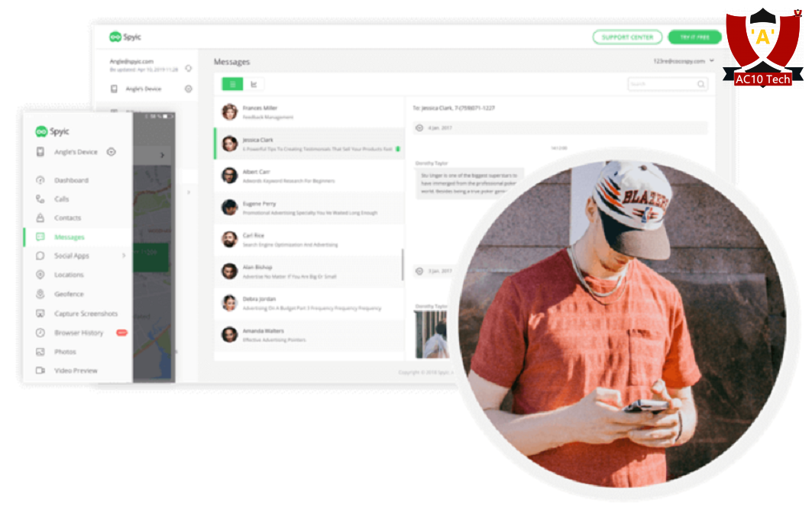Click the Capture Screenshots icon

pyautogui.click(x=40, y=314)
